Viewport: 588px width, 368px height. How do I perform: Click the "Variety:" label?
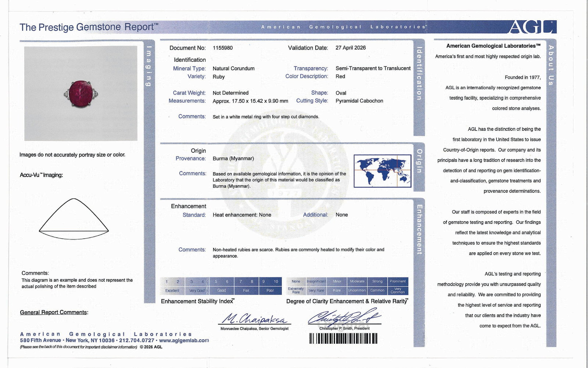(197, 76)
